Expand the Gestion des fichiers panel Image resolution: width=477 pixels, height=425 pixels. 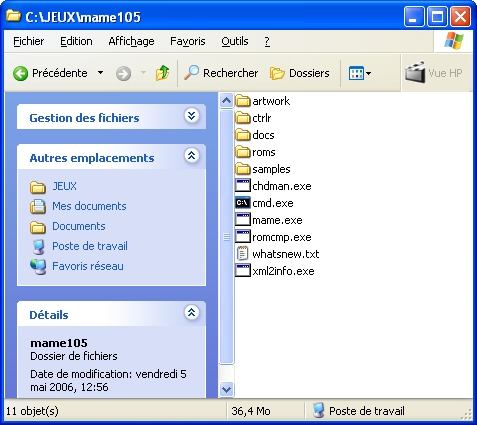pos(192,116)
